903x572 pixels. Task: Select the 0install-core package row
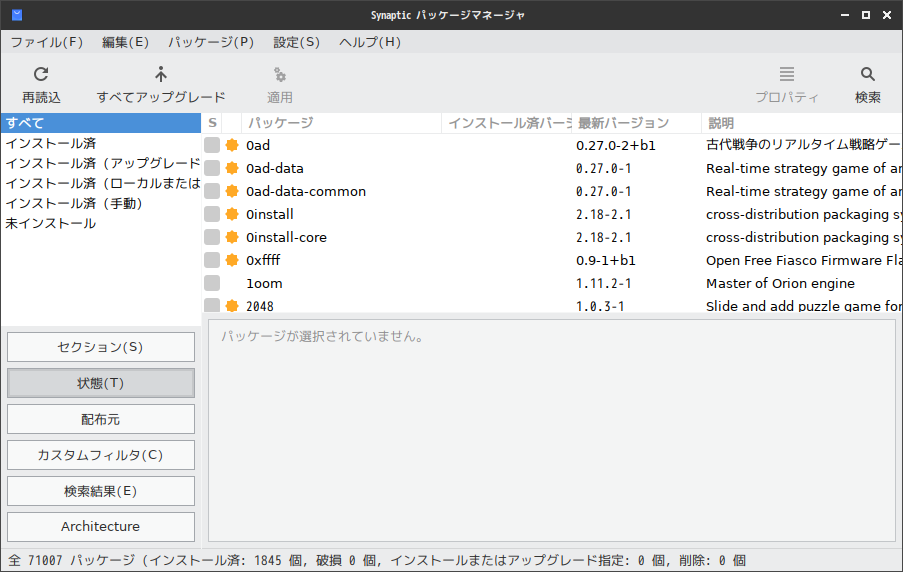552,237
